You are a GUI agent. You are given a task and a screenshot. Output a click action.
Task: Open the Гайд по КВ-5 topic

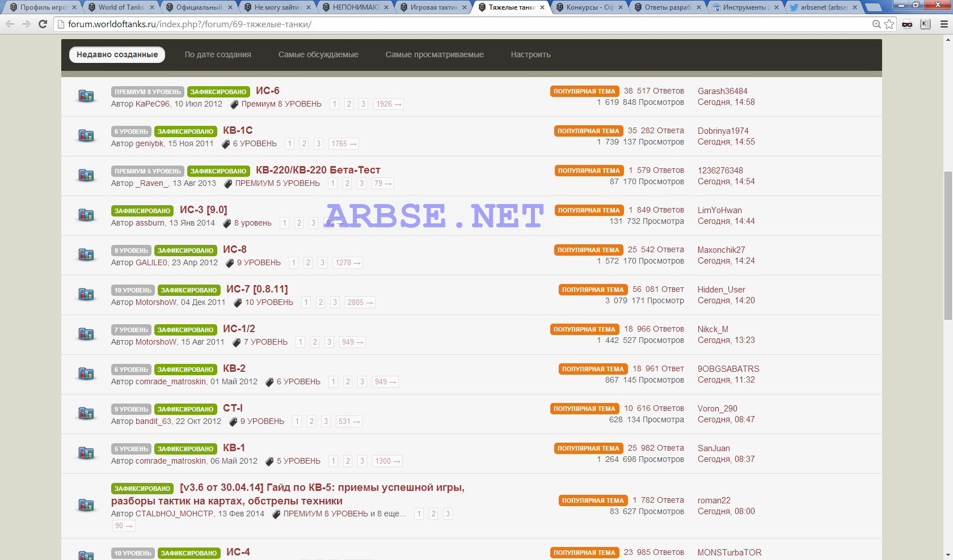pos(288,494)
